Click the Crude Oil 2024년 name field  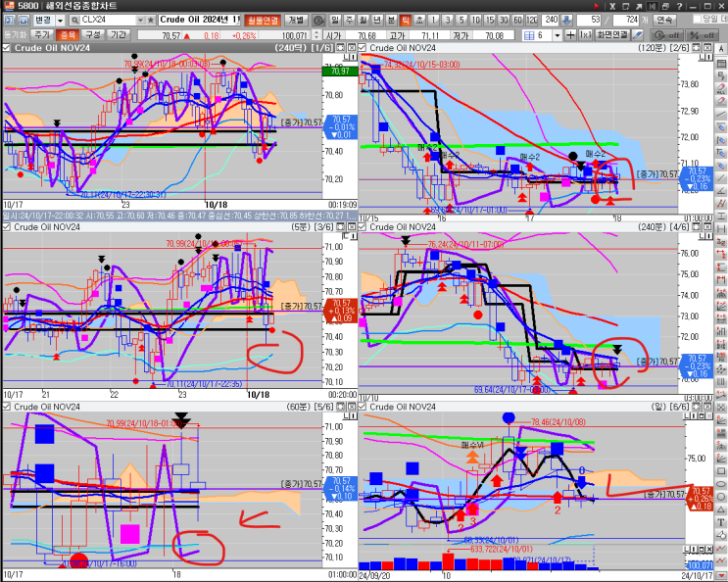(x=200, y=21)
